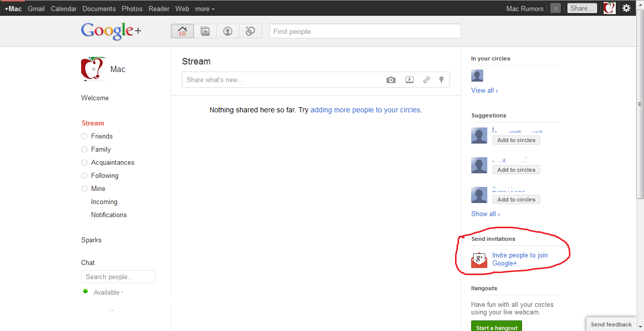
Task: Open Photos from the top bar
Action: click(132, 9)
